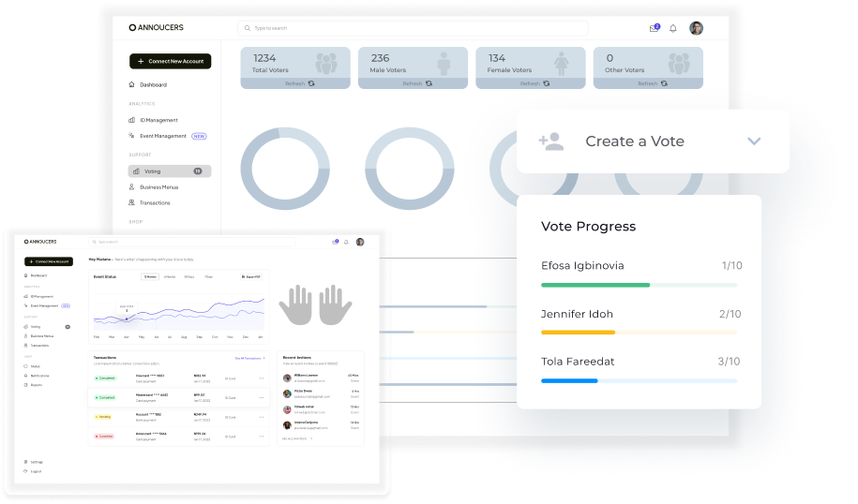
Task: Refresh the Male Voters card
Action: pos(429,83)
